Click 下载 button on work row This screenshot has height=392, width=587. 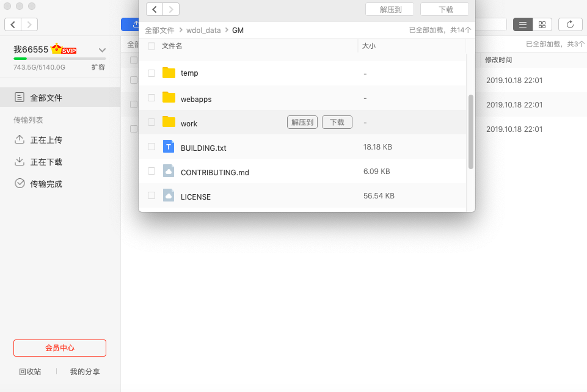click(337, 122)
